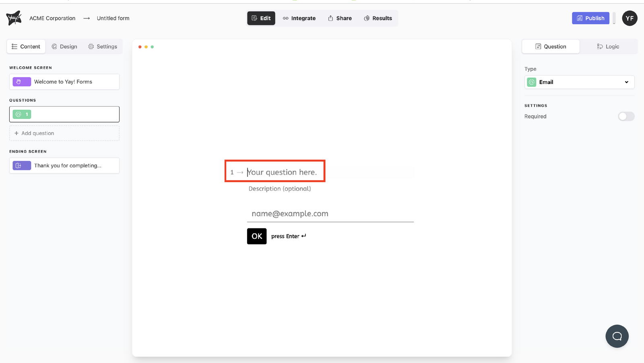The width and height of the screenshot is (644, 363).
Task: Click the ACME Corporation workspace link
Action: (52, 18)
